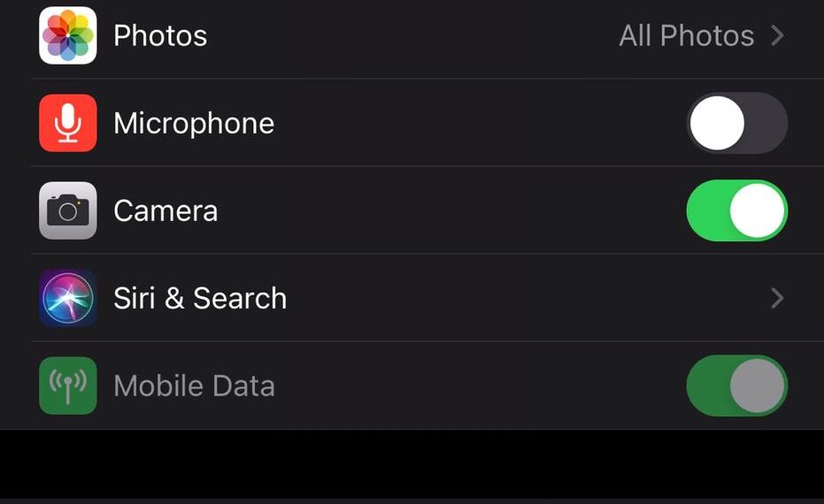The width and height of the screenshot is (824, 504).
Task: Select the Siri & Search label
Action: (200, 298)
